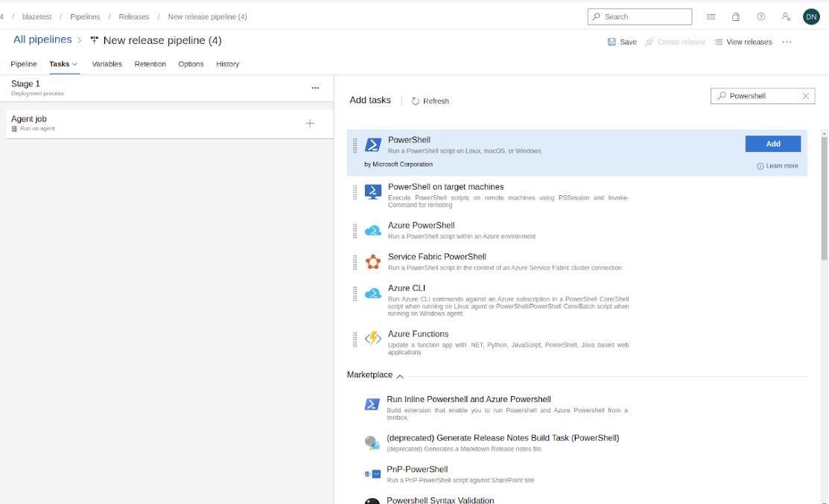
Task: Click the drag handle of Azure CLI
Action: pos(355,293)
